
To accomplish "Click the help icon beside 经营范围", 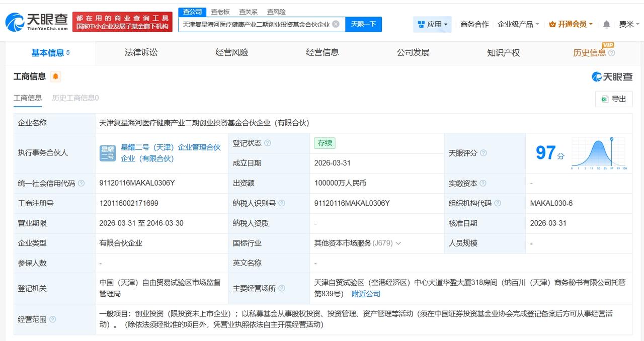I will point(53,320).
